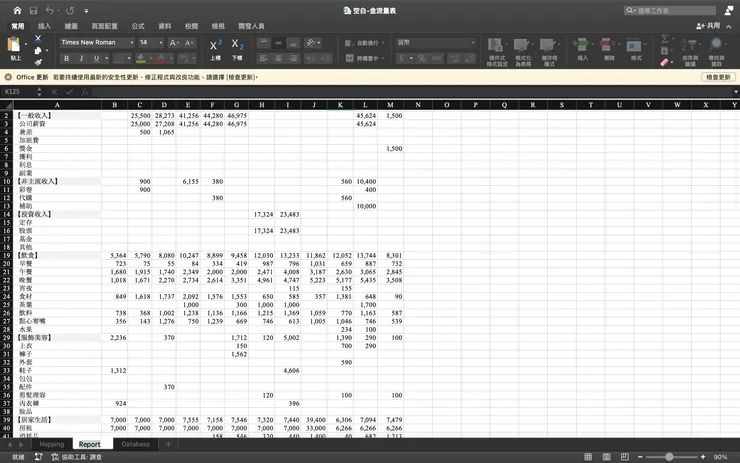The width and height of the screenshot is (740, 463).
Task: Toggle Italic formatting
Action: pos(80,59)
